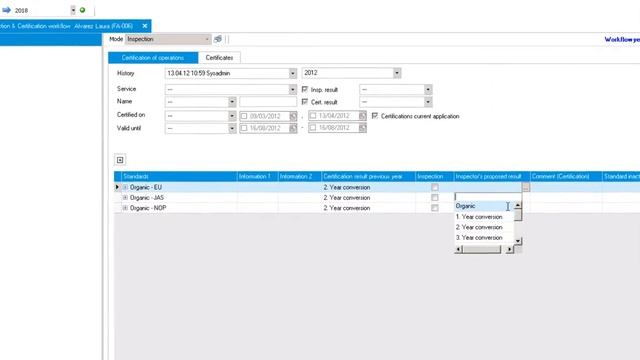Enable the second Valid until date checkbox
The height and width of the screenshot is (360, 640).
pos(313,128)
